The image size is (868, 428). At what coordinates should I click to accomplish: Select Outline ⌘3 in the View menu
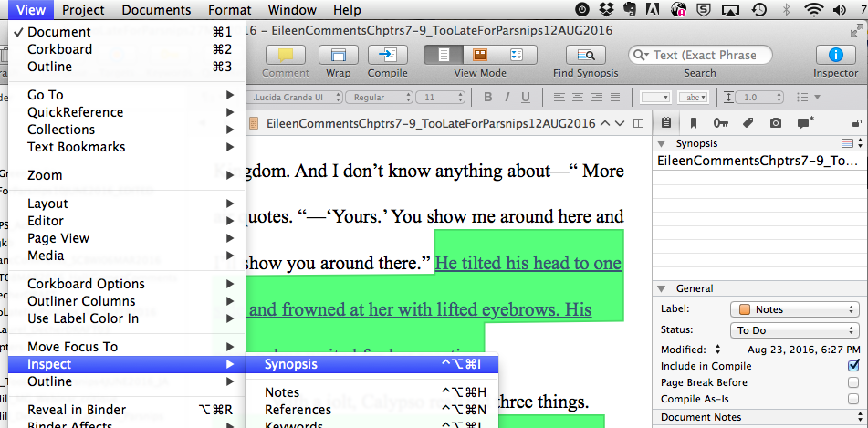pyautogui.click(x=127, y=67)
